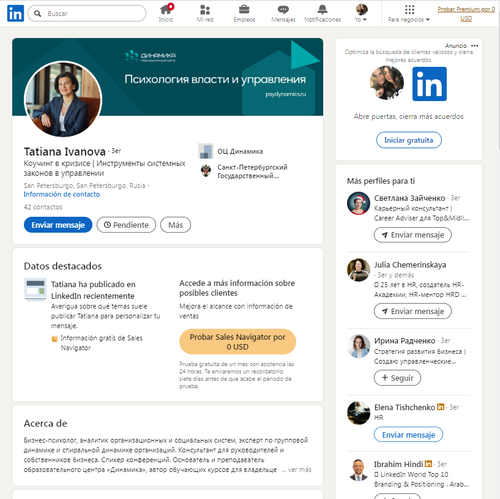Click Probar Sales Navigator por 0 USD
This screenshot has width=500, height=499.
pyautogui.click(x=238, y=342)
